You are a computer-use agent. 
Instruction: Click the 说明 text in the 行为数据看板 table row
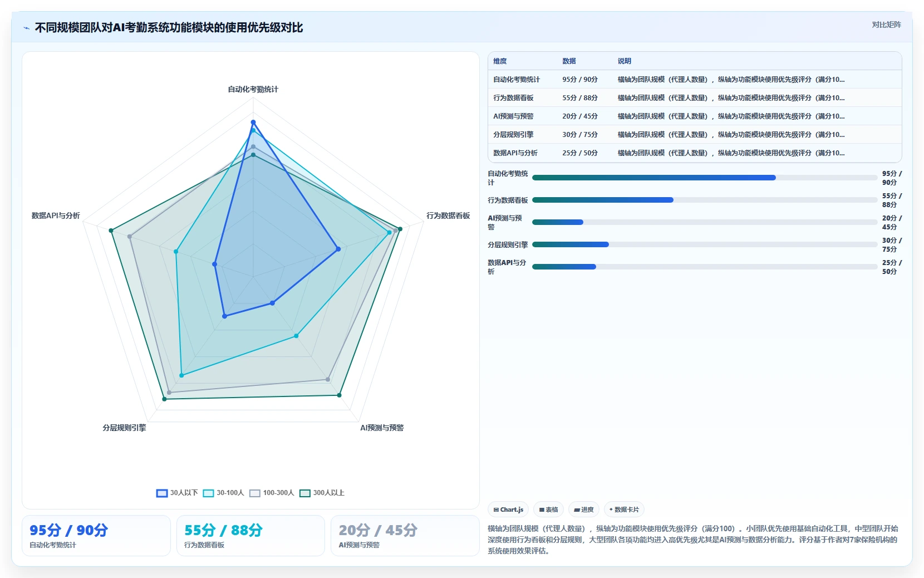(x=731, y=98)
